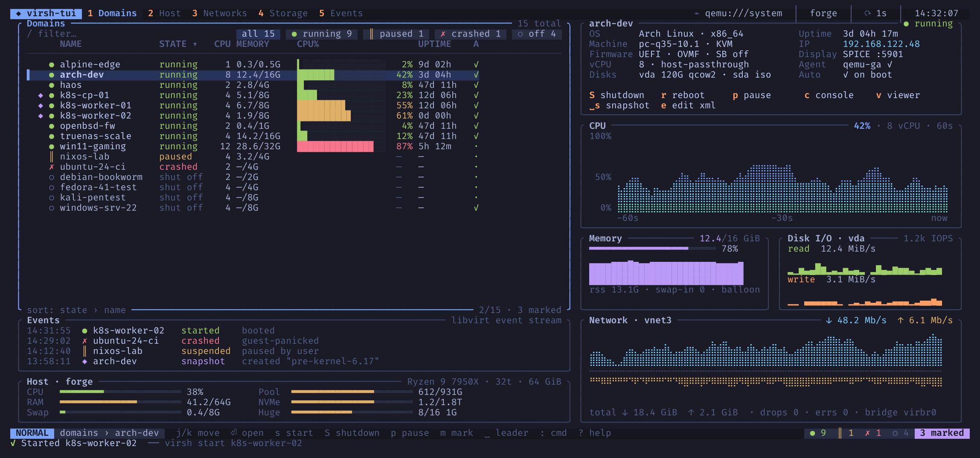Sort by STATE column arrow

pos(195,44)
